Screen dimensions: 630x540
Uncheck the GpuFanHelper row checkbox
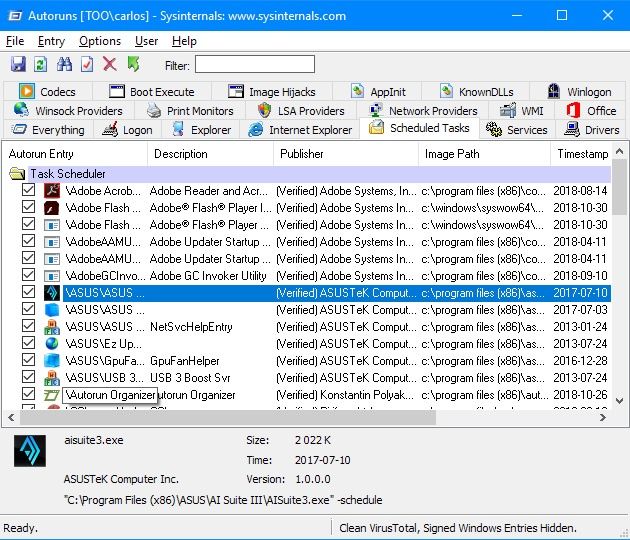[28, 360]
